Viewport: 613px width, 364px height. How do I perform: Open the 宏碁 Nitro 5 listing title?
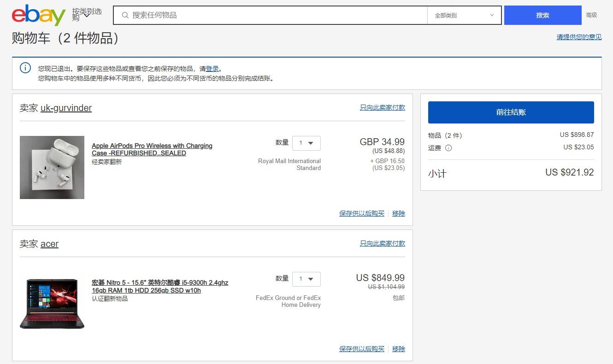[160, 286]
